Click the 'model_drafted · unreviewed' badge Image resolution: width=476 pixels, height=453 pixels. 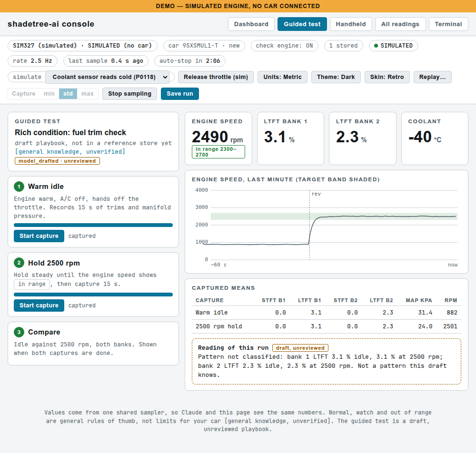pos(57,161)
